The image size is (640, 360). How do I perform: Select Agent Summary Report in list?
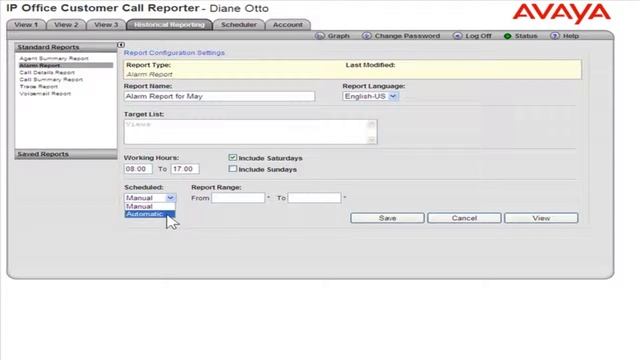point(54,58)
